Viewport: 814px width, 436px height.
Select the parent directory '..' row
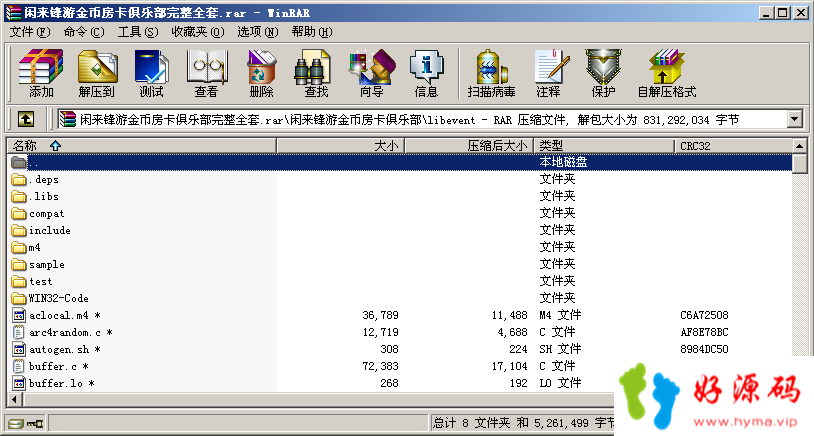click(x=400, y=162)
